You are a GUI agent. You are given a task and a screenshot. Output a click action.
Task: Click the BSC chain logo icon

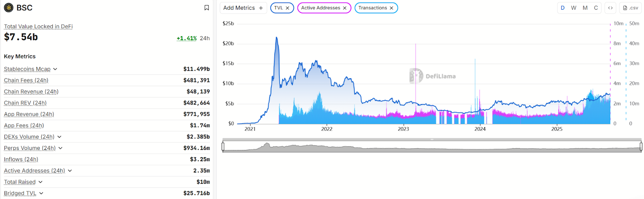pyautogui.click(x=8, y=8)
